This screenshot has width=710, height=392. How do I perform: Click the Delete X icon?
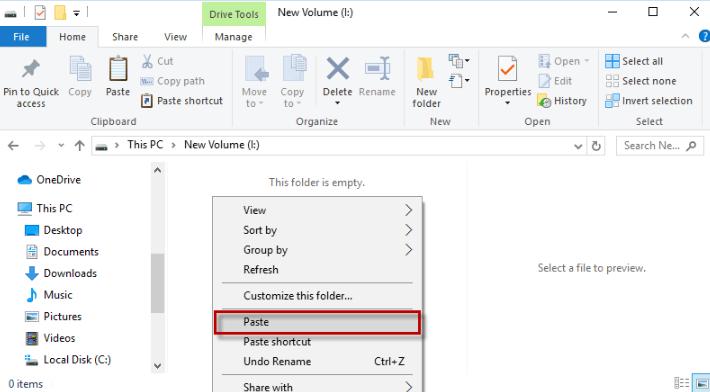[x=338, y=68]
